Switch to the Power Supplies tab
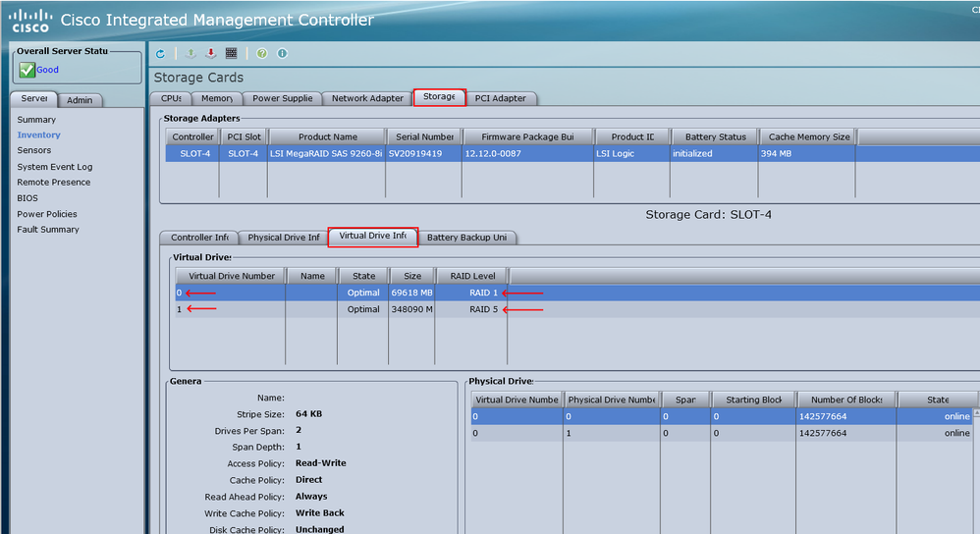Image resolution: width=980 pixels, height=534 pixels. [283, 99]
